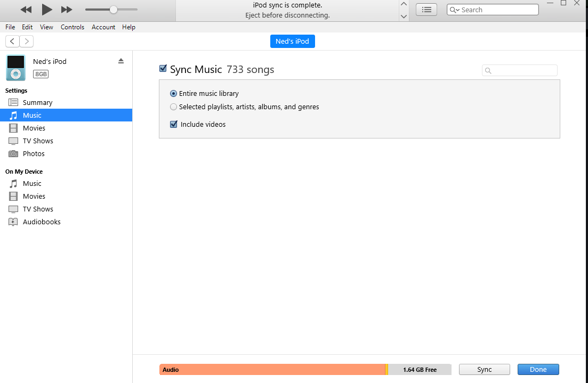This screenshot has width=588, height=383.
Task: Click the iPod device thumbnail image
Action: 16,68
